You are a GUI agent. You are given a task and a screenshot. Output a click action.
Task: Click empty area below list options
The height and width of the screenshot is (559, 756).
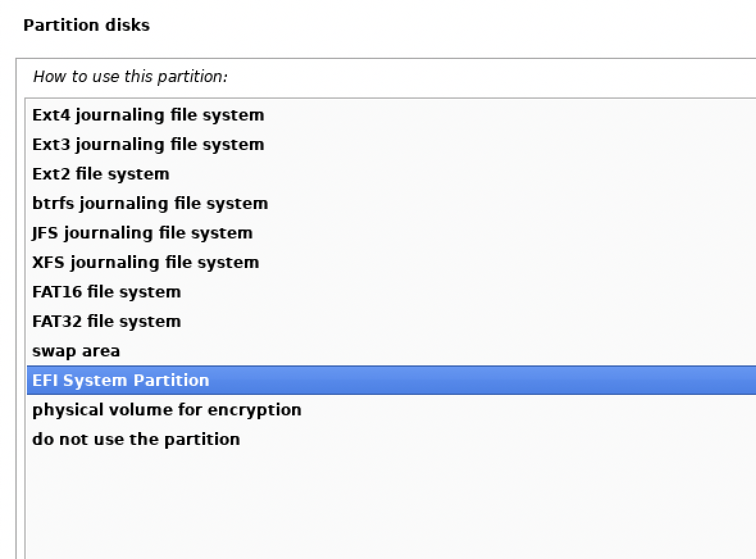tap(384, 506)
